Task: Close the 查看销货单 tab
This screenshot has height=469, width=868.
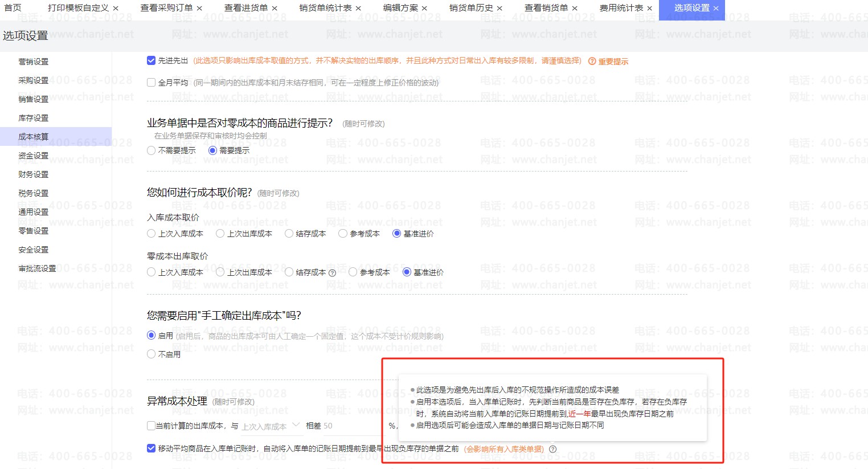Action: point(575,9)
